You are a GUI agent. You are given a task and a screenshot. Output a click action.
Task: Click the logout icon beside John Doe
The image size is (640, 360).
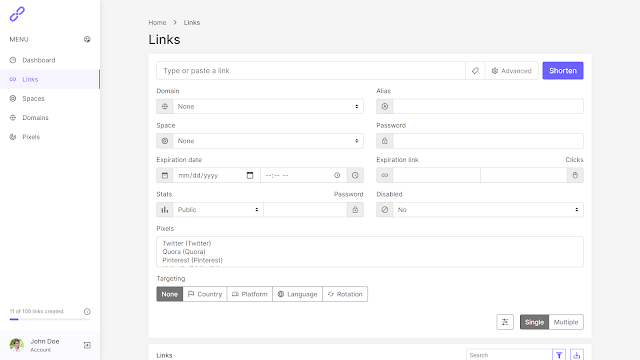tap(87, 345)
